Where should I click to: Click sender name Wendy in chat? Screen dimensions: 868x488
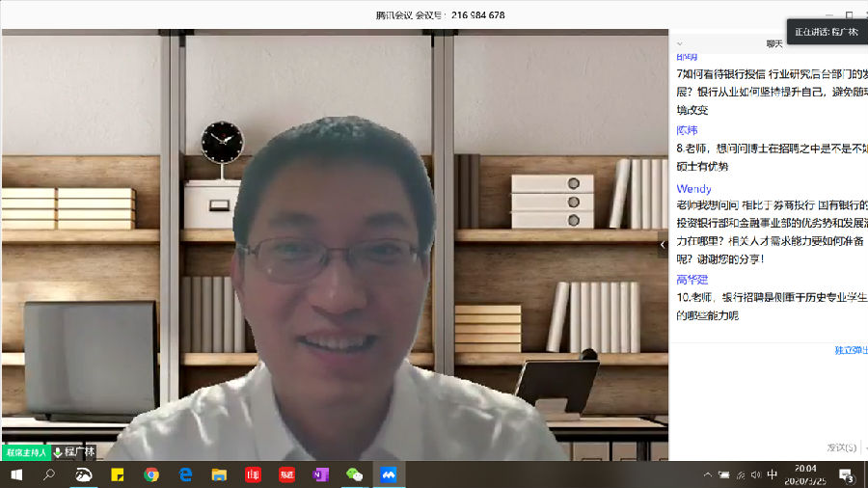point(693,189)
